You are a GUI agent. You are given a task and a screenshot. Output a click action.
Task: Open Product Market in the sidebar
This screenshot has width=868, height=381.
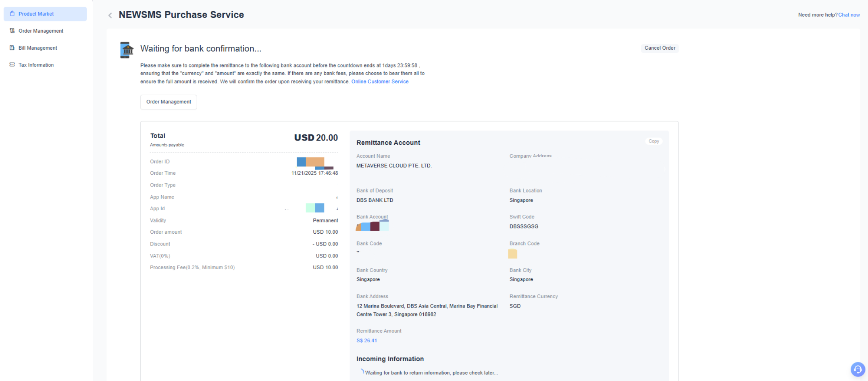point(45,14)
